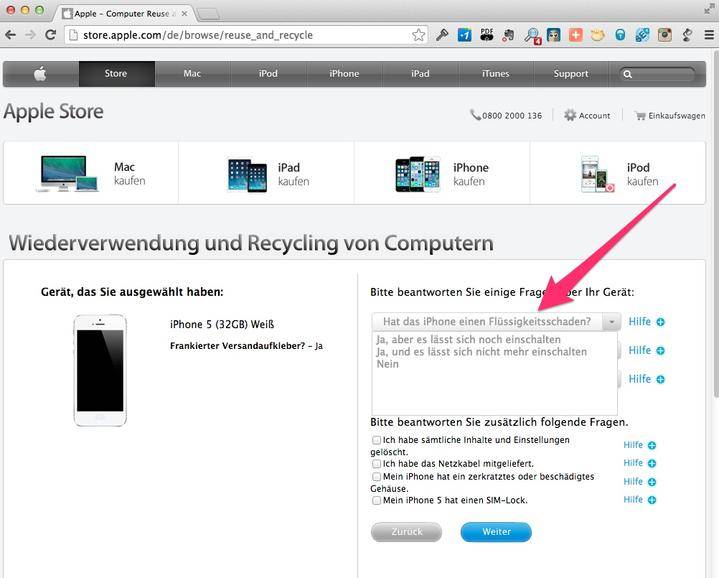This screenshot has width=719, height=578.
Task: Open the iPad nav item
Action: pos(420,74)
